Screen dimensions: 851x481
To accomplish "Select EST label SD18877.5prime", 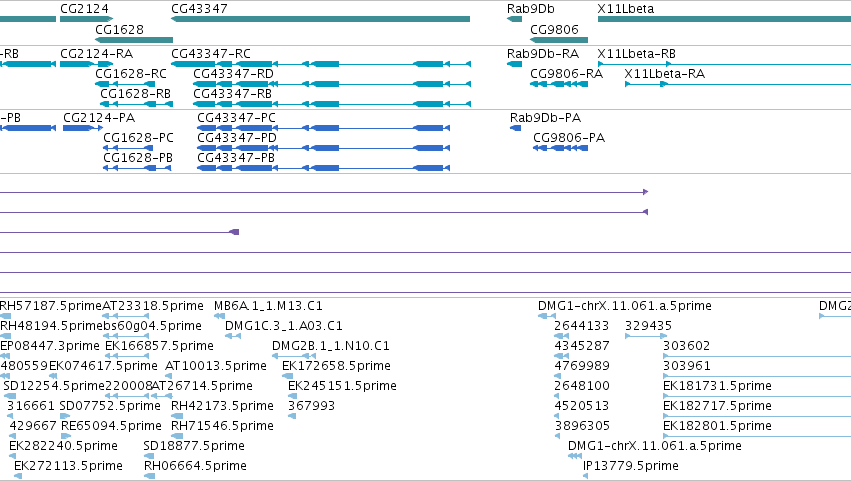I will click(194, 446).
